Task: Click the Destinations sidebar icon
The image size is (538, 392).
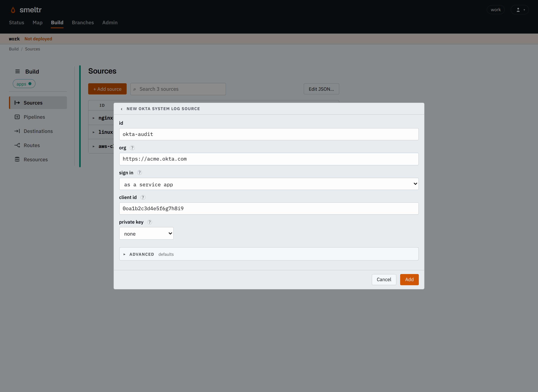Action: coord(17,131)
